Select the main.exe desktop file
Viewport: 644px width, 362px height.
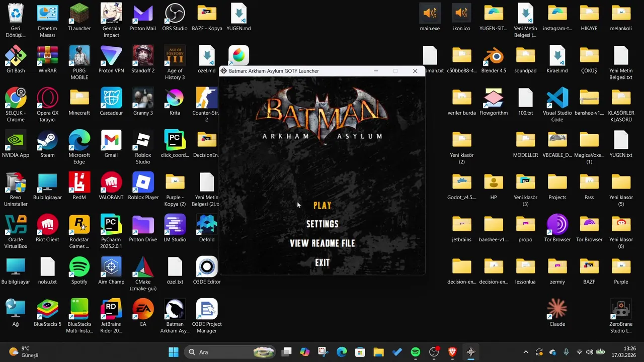click(430, 18)
